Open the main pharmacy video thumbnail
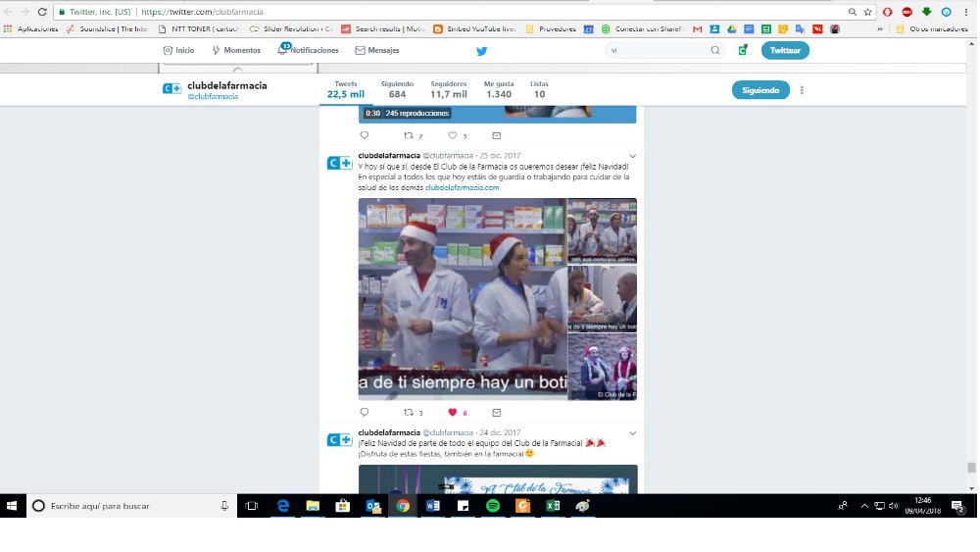The image size is (980, 552). [463, 299]
